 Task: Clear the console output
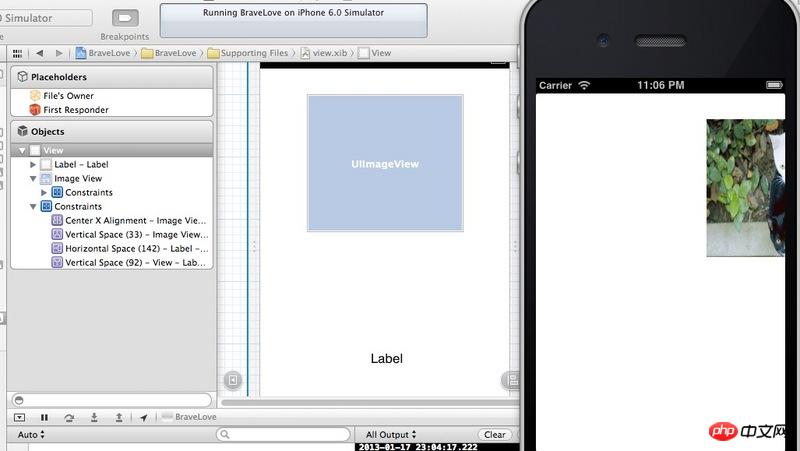494,435
